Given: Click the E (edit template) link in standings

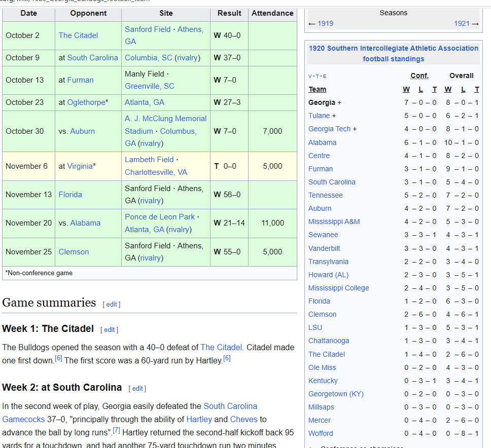Looking at the screenshot, I should pyautogui.click(x=325, y=77).
